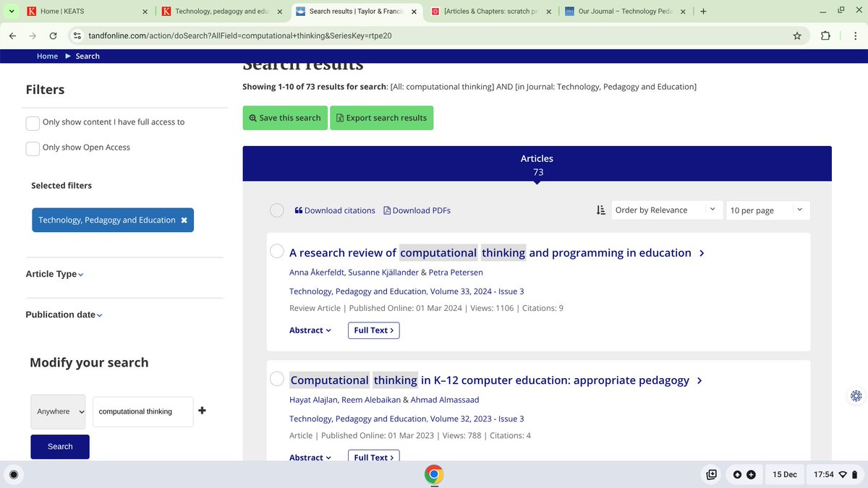Expand the Article Type filter
The width and height of the screenshot is (868, 488).
(x=55, y=274)
